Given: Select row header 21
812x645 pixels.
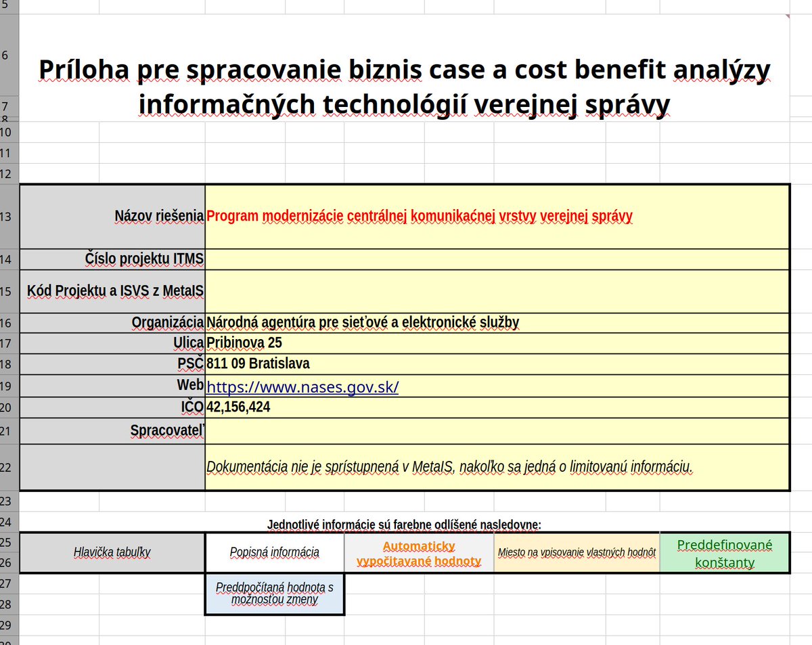Looking at the screenshot, I should click(9, 431).
